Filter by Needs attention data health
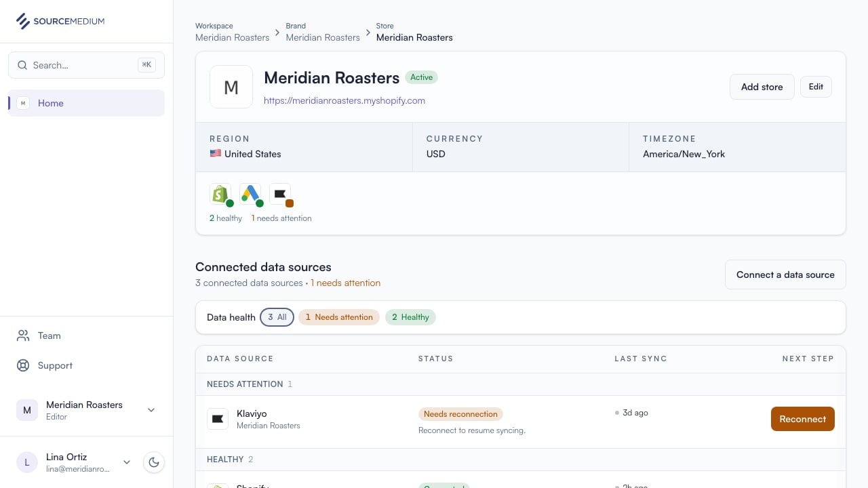 pos(339,317)
